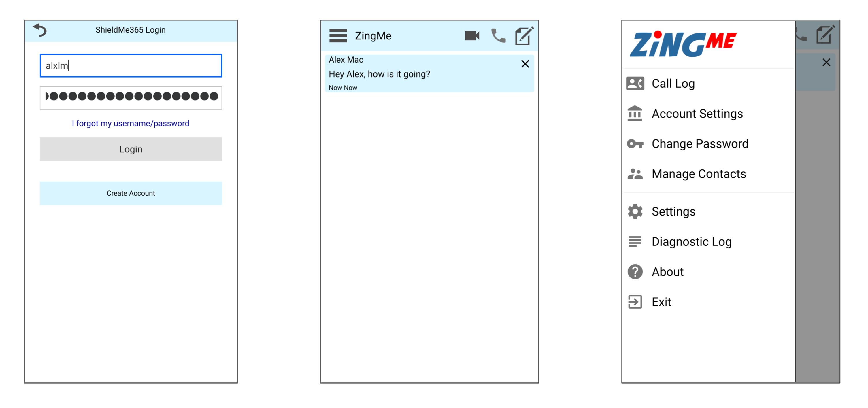The height and width of the screenshot is (408, 868).
Task: Open the Alex Mac conversation message
Action: (x=404, y=74)
